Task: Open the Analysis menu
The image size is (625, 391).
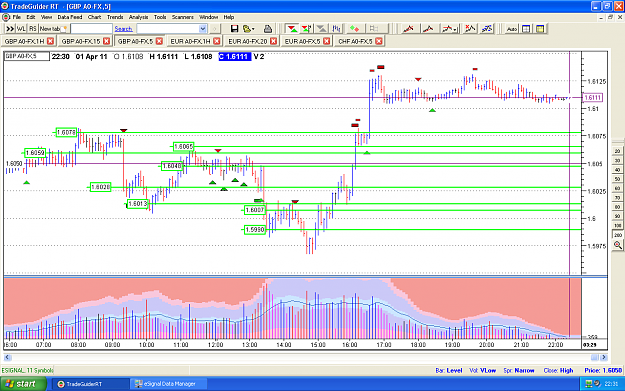Action: [138, 17]
